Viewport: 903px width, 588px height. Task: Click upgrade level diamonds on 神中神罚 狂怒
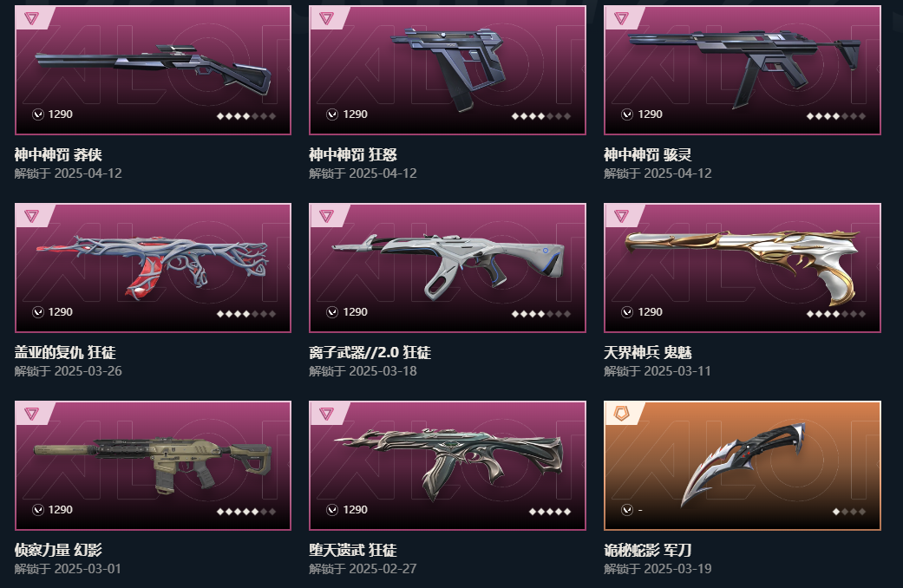tap(541, 116)
